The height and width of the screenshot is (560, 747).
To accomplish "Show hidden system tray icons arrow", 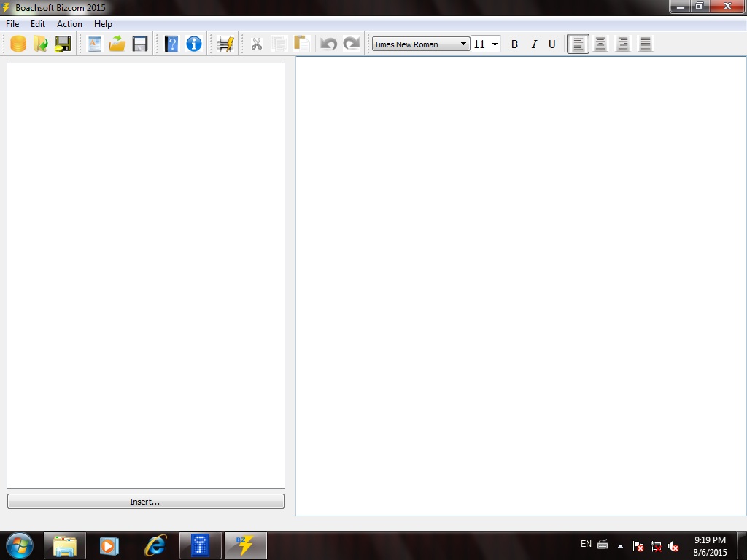I will (620, 545).
